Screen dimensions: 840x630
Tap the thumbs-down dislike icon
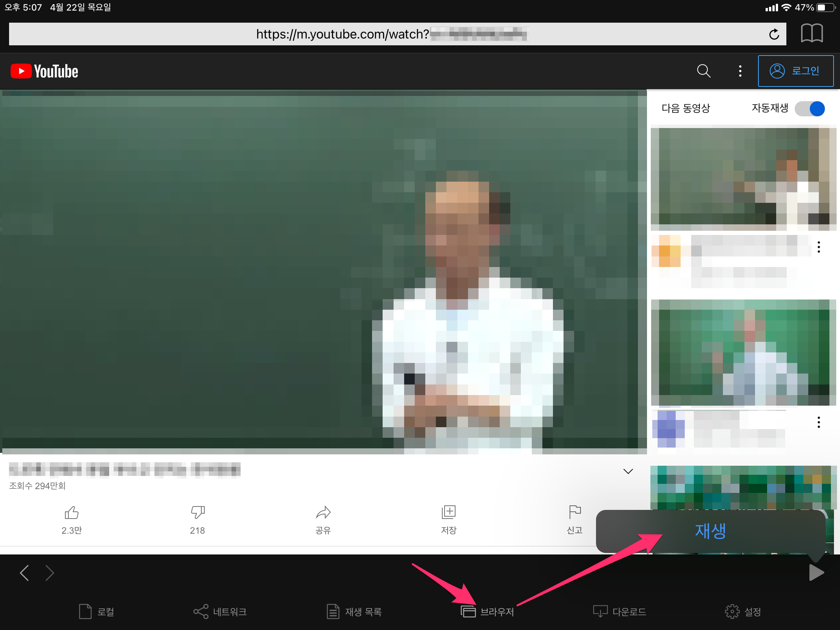tap(198, 513)
